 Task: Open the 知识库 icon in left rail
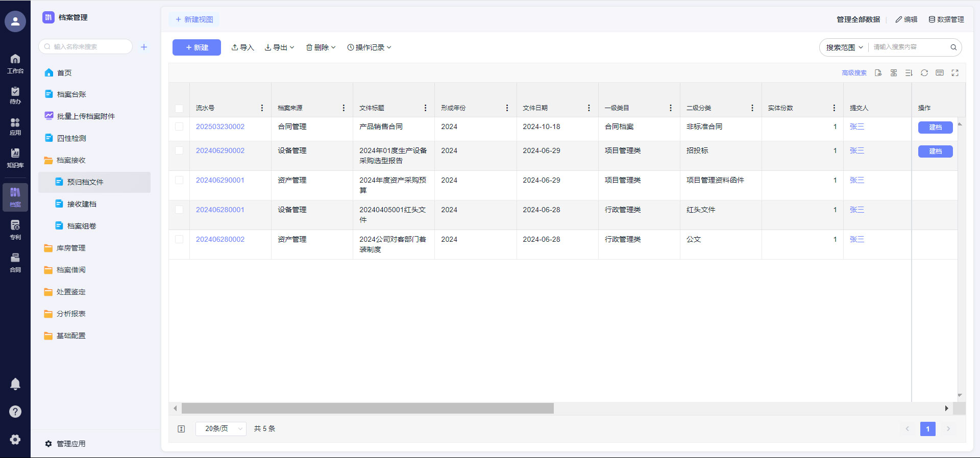[15, 157]
